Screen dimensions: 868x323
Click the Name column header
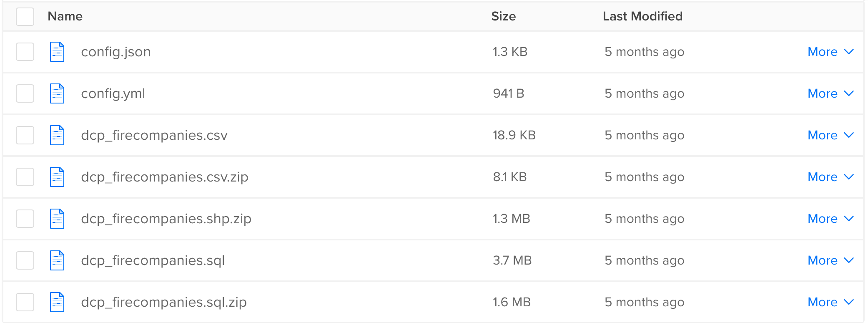coord(65,16)
